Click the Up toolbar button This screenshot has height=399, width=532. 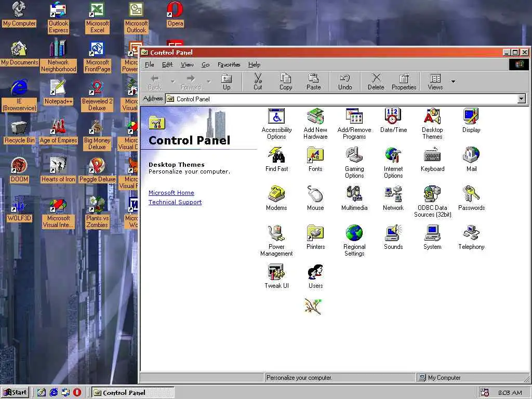(x=227, y=83)
